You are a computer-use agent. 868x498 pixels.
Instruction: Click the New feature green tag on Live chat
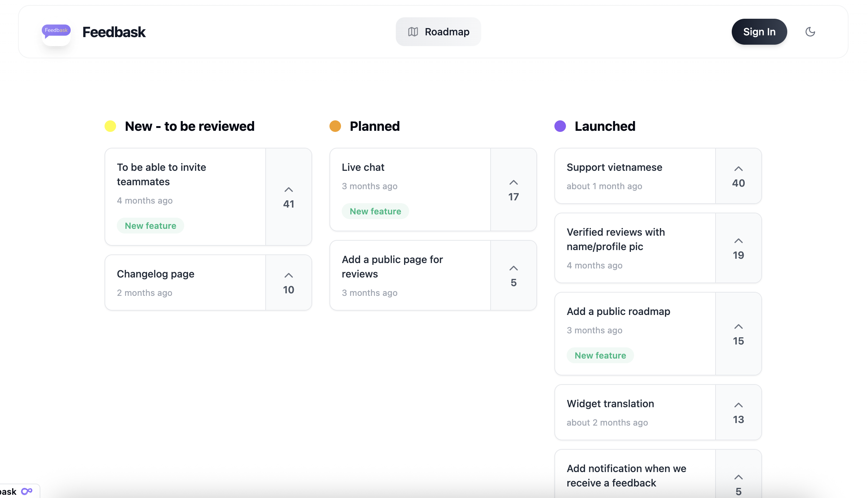(375, 211)
